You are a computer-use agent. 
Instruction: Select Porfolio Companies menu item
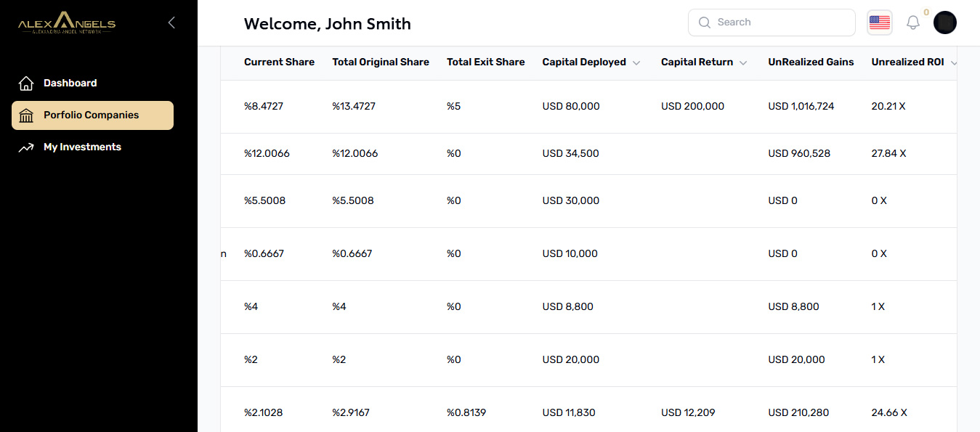(92, 115)
